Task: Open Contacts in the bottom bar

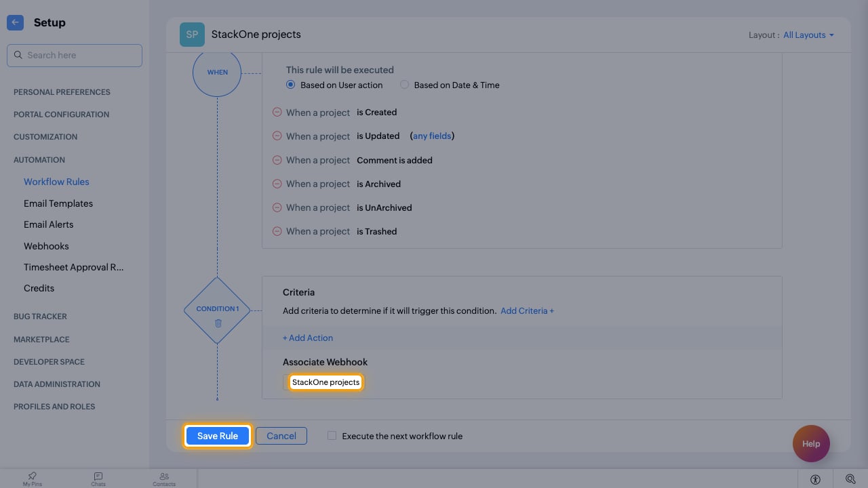Action: point(164,479)
